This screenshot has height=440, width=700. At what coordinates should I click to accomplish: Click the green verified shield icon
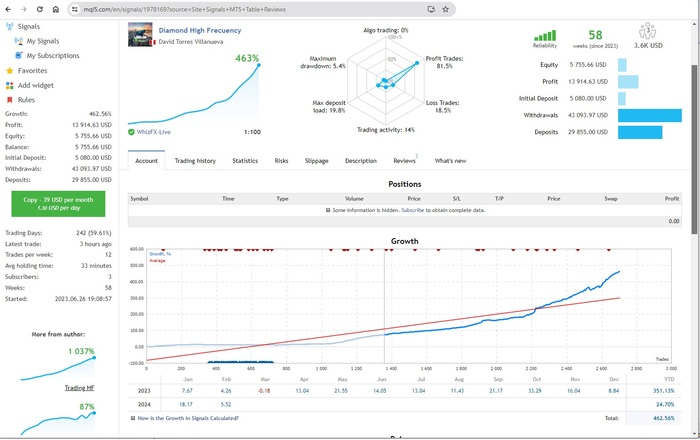131,132
